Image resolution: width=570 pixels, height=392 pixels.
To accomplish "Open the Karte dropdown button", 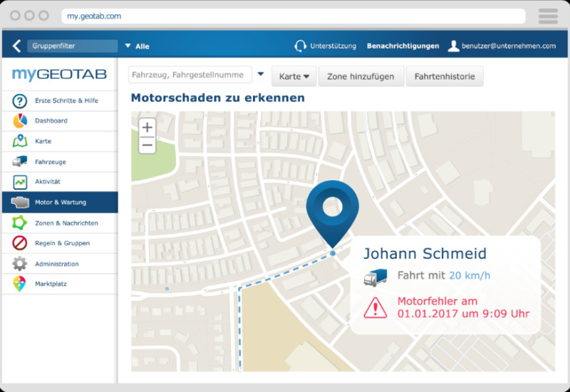I will pos(294,76).
